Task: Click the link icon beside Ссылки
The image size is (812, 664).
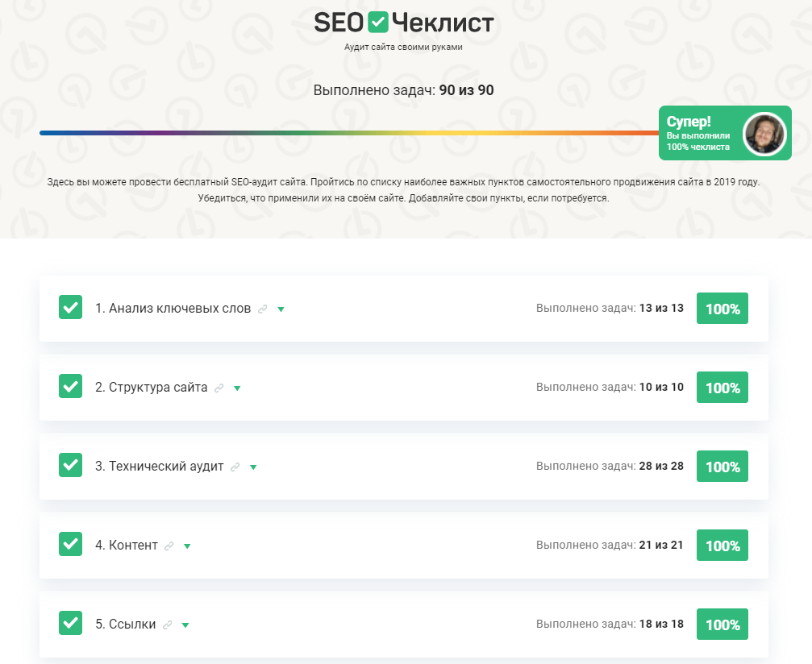Action: coord(167,625)
